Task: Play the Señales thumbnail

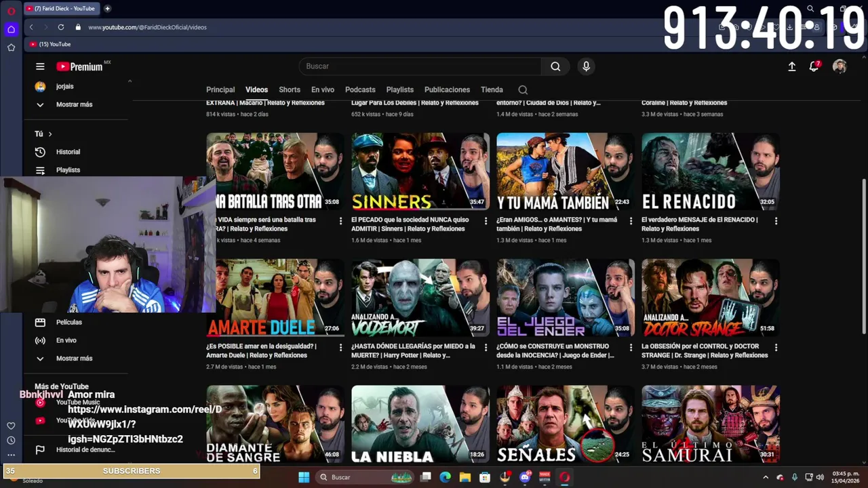Action: click(x=566, y=424)
